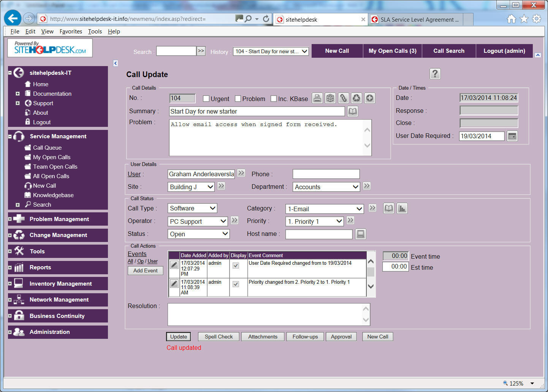The width and height of the screenshot is (548, 392).
Task: Click browser back button
Action: 13,18
